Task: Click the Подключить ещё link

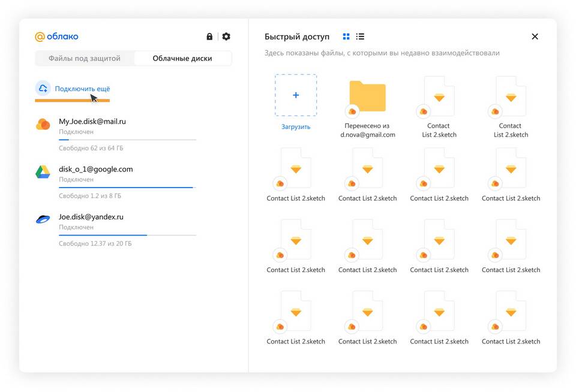Action: tap(82, 89)
